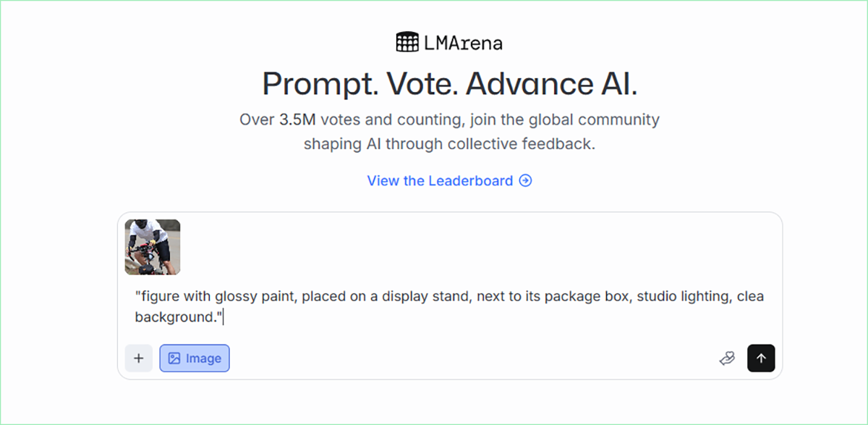Open the View the Leaderboard link
The image size is (868, 425).
tap(449, 181)
